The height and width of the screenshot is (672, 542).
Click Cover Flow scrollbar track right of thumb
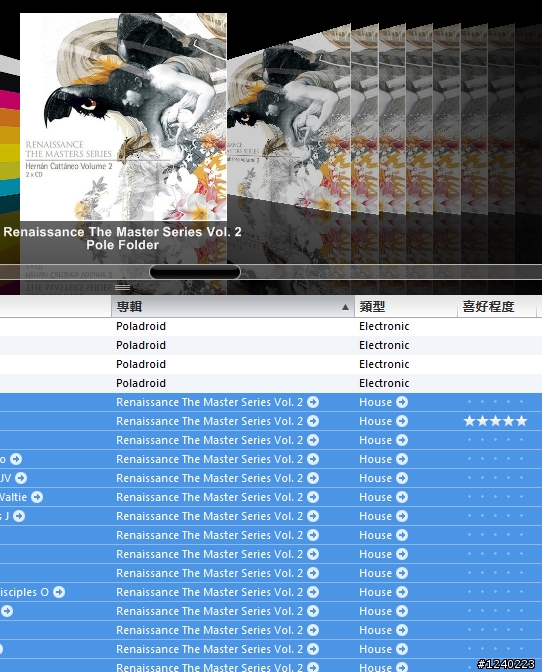(x=390, y=272)
